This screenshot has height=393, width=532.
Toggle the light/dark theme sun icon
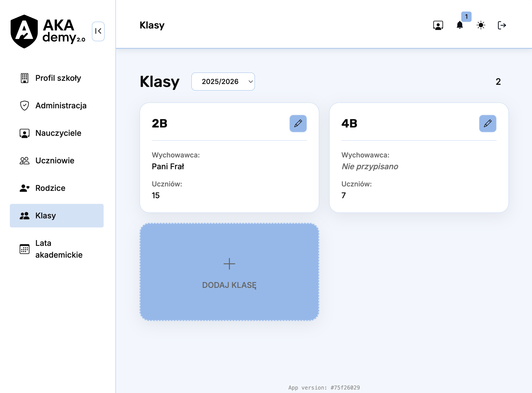click(x=481, y=25)
